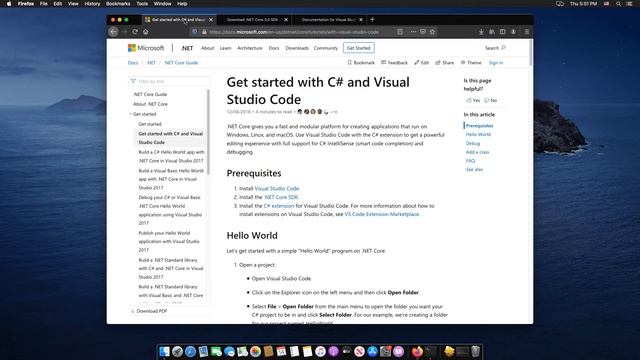Bookmark the article via Bookmark action
The height and width of the screenshot is (360, 640).
click(x=361, y=63)
